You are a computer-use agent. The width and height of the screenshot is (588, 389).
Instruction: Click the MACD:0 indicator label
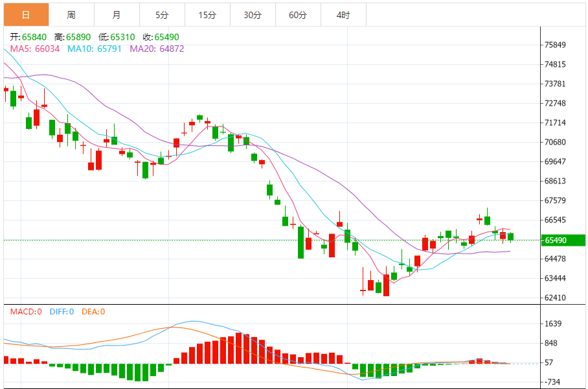[26, 312]
